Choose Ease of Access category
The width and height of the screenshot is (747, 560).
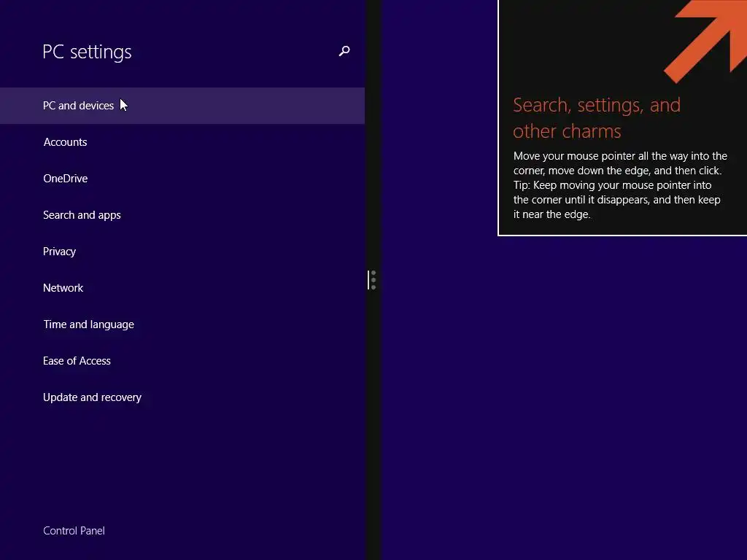point(182,360)
